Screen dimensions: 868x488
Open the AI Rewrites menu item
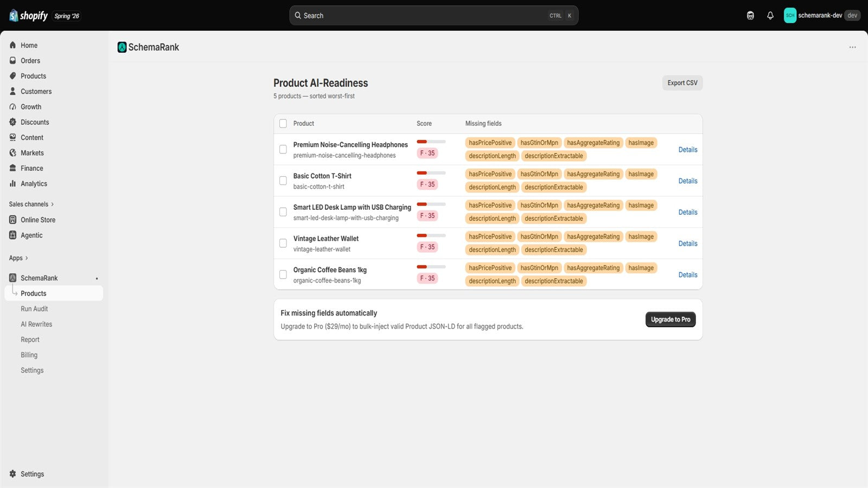[36, 324]
